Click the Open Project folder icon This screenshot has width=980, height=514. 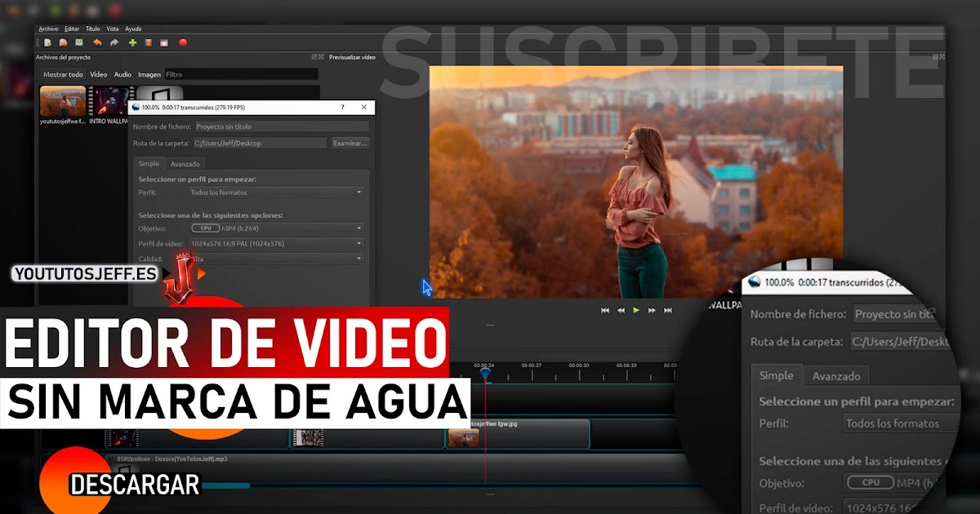(64, 42)
